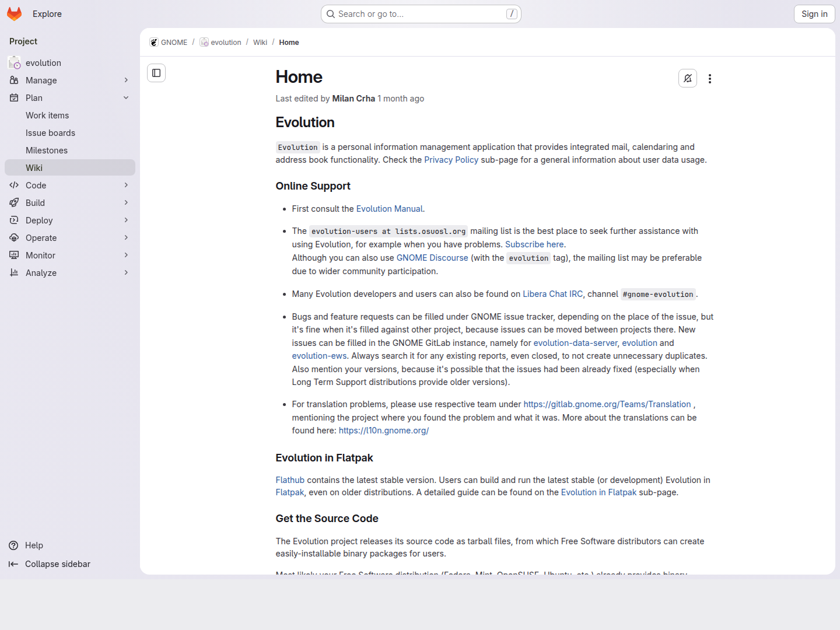Open Issue boards in the sidebar
The height and width of the screenshot is (630, 840).
[70, 133]
